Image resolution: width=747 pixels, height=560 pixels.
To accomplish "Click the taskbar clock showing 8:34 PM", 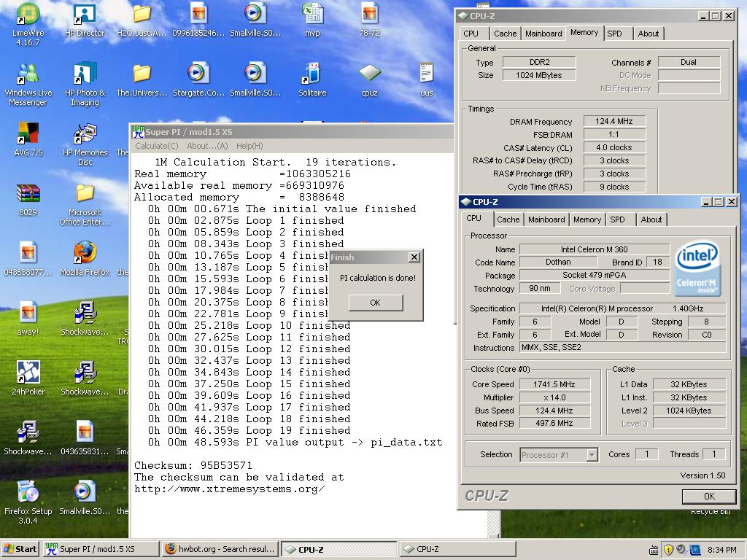I will click(721, 550).
